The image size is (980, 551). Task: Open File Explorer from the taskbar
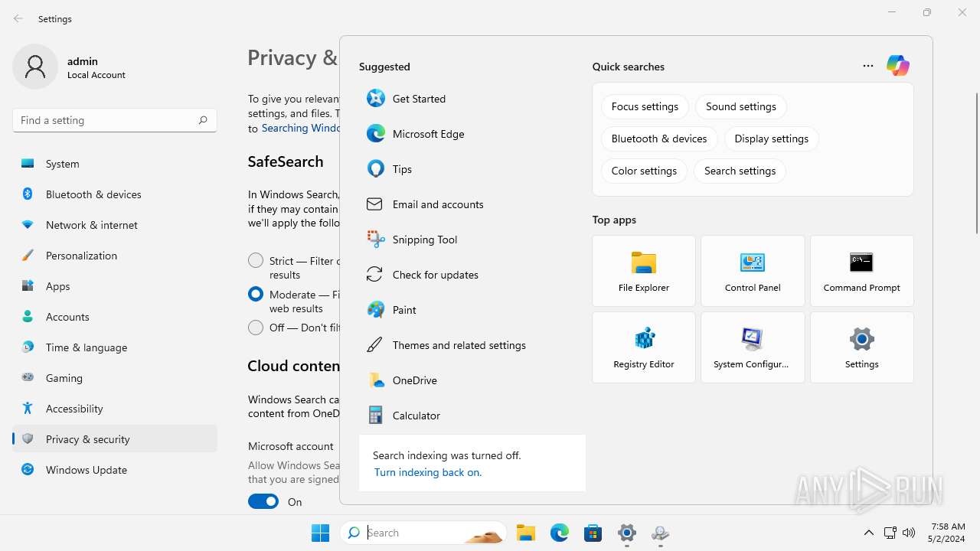(526, 533)
